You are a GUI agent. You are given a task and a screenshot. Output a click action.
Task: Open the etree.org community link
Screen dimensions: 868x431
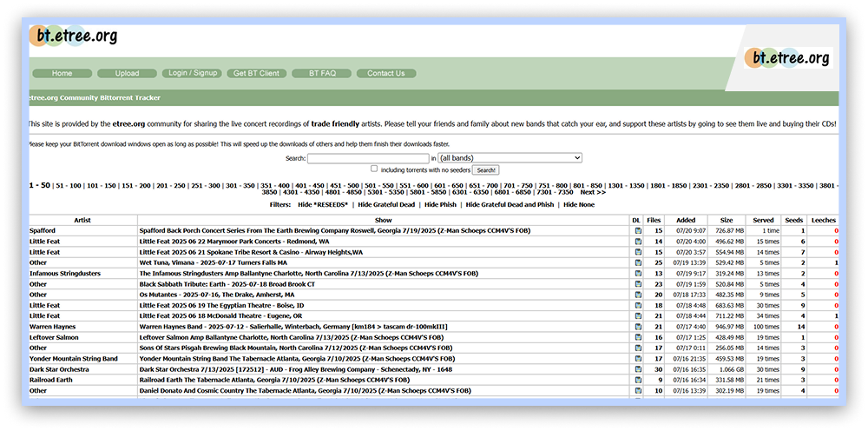coord(128,123)
